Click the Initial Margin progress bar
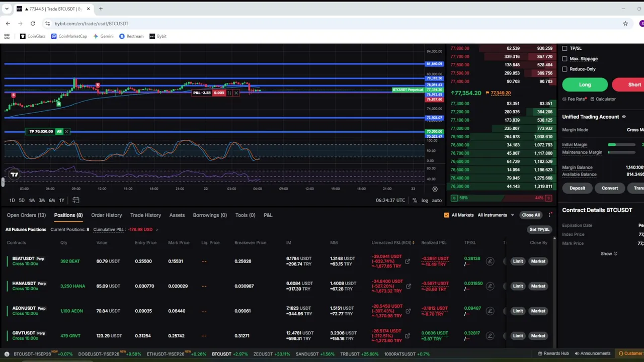This screenshot has width=644, height=362. [621, 145]
